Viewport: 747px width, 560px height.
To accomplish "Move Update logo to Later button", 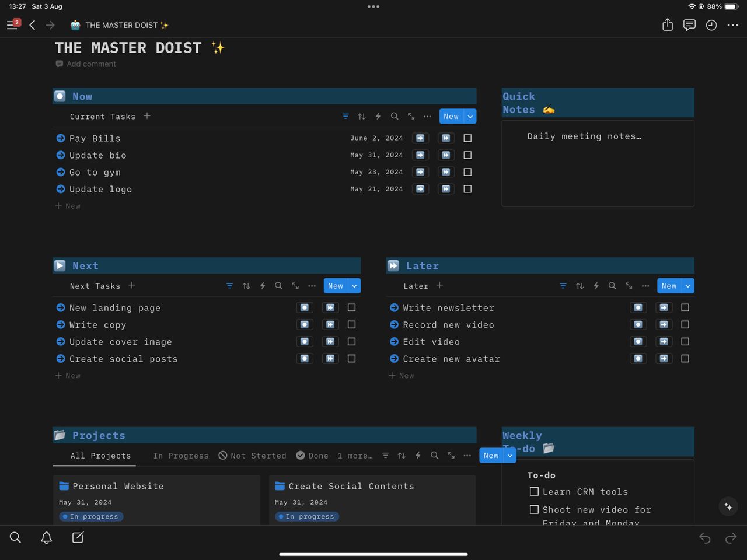I will tap(446, 189).
